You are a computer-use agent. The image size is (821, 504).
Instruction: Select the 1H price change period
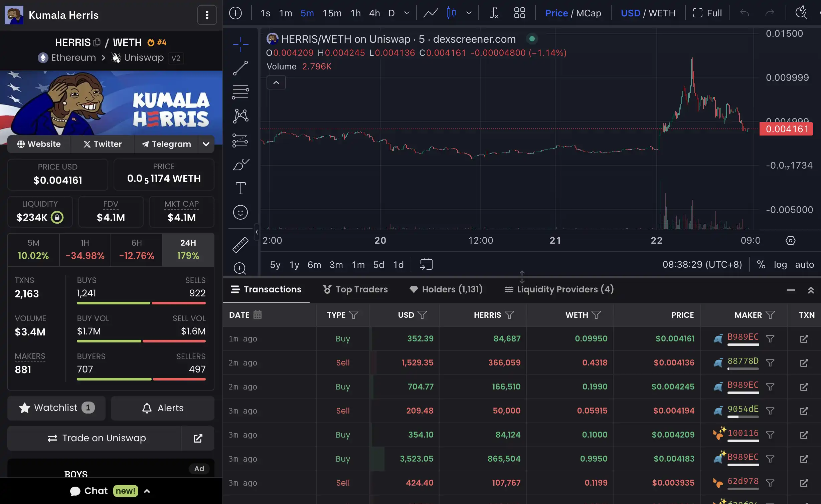pyautogui.click(x=85, y=250)
